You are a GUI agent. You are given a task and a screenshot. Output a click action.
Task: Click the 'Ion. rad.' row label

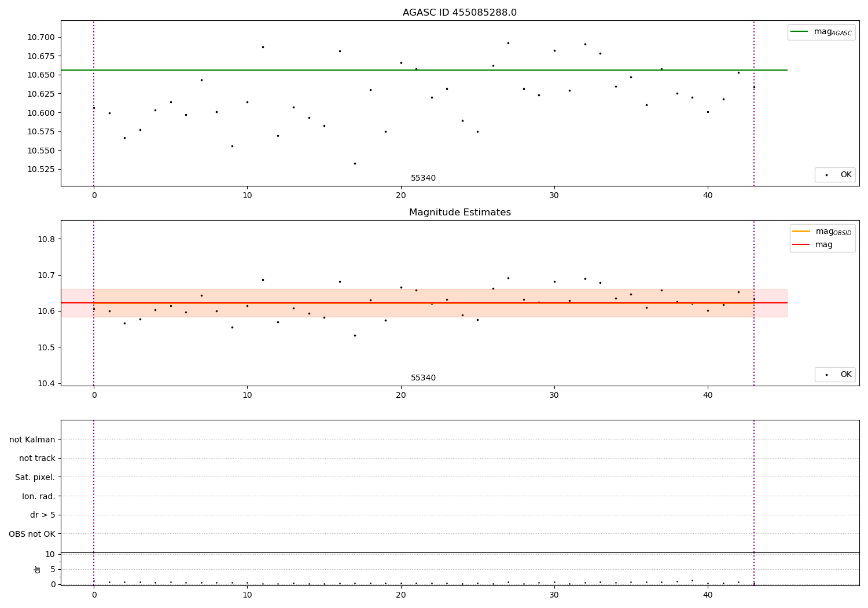tap(39, 496)
